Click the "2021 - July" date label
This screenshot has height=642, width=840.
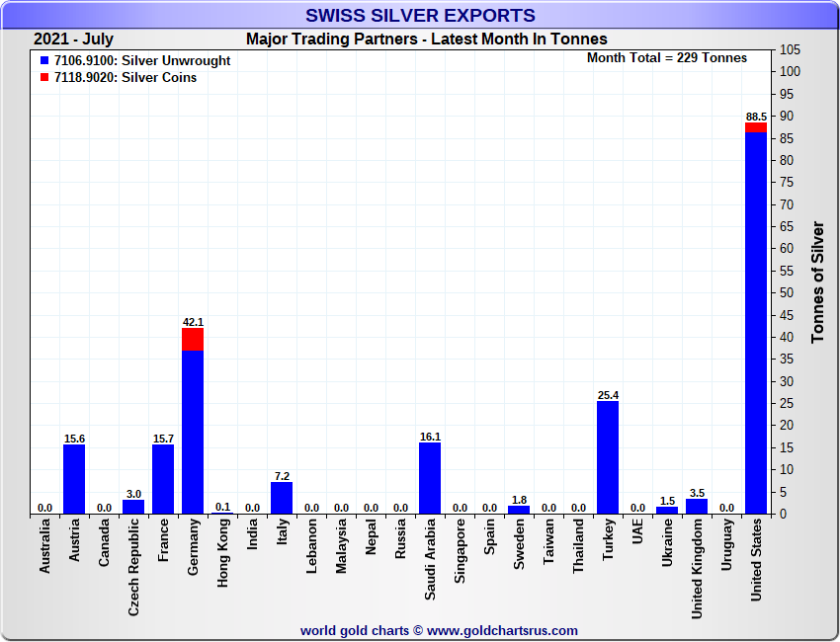click(x=73, y=40)
